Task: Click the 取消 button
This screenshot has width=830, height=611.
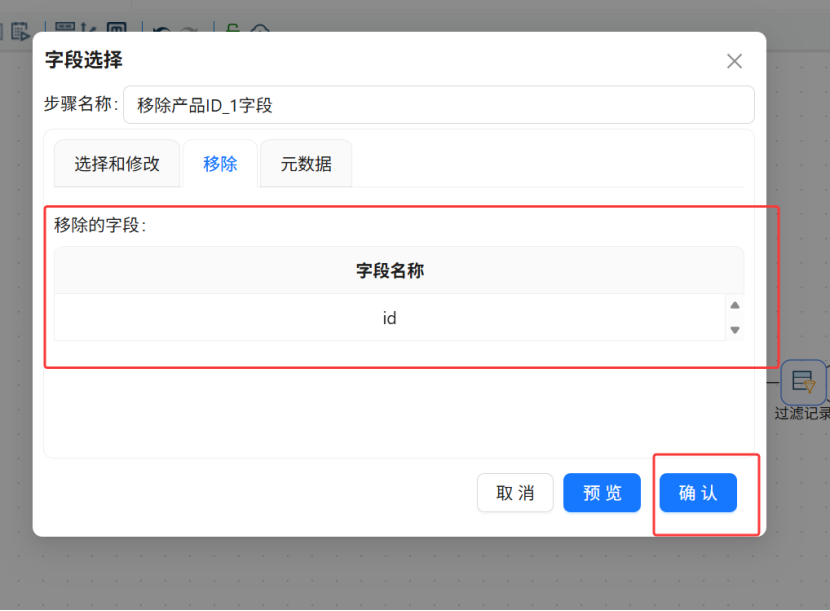Action: point(515,492)
